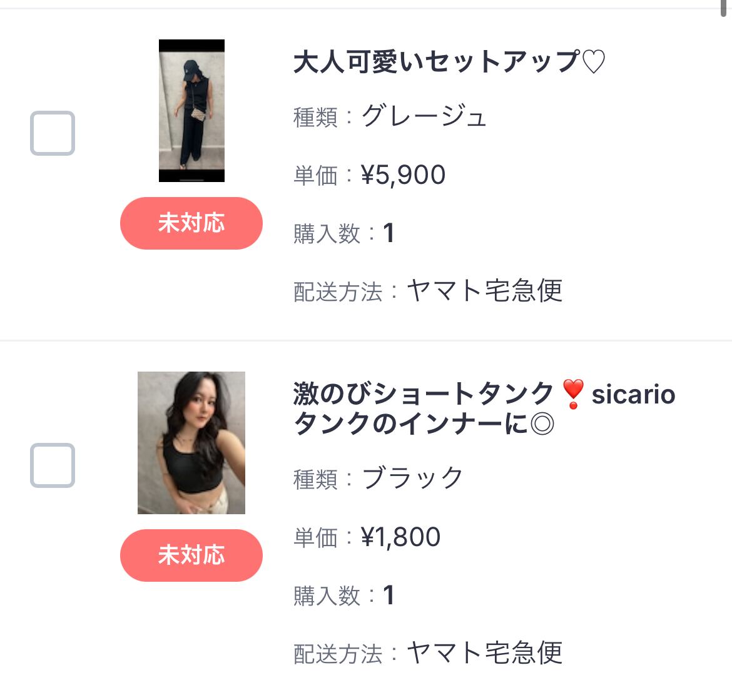The image size is (732, 700).
Task: Click the ◎ symbol ending the tank title
Action: coord(542,425)
